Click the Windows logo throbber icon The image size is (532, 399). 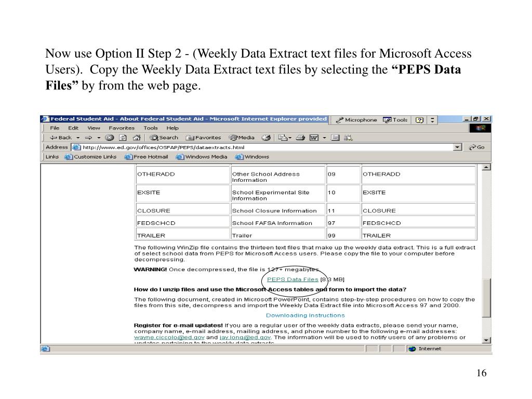point(480,128)
